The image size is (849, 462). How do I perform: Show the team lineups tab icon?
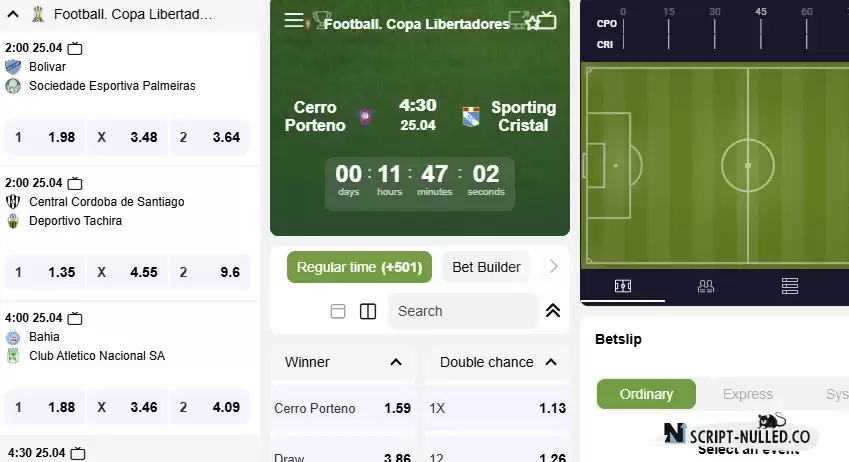point(706,286)
